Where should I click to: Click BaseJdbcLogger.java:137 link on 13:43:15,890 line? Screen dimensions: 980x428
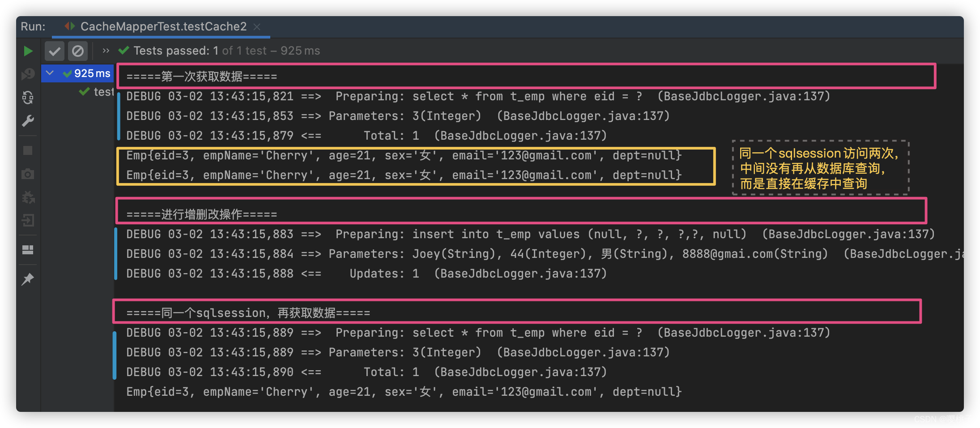pyautogui.click(x=521, y=372)
